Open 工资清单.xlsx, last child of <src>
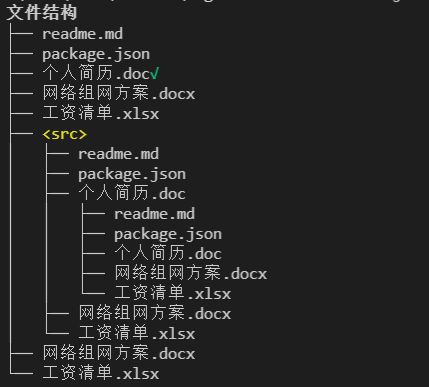 coord(137,333)
